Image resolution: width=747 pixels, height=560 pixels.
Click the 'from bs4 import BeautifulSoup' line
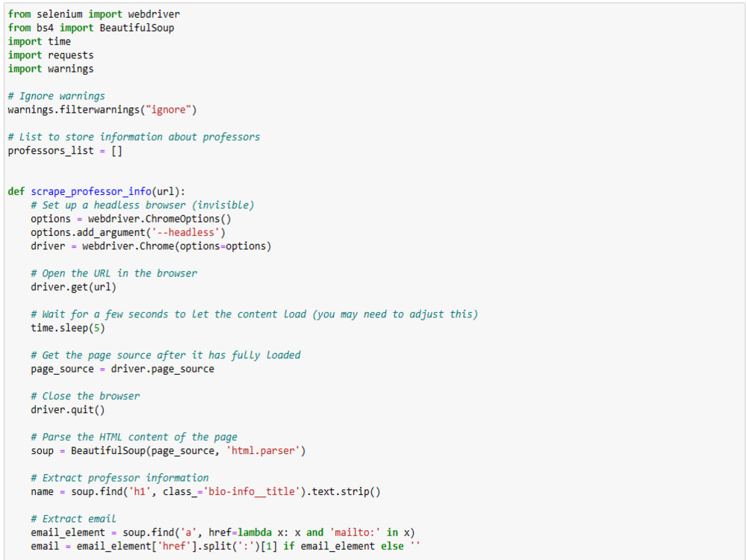pyautogui.click(x=91, y=28)
